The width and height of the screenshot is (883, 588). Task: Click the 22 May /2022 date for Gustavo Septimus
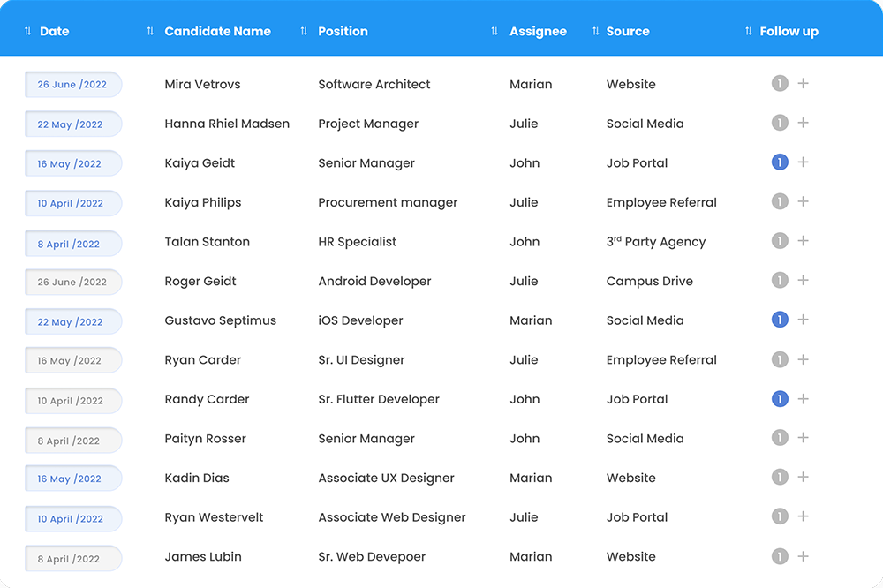tap(72, 322)
